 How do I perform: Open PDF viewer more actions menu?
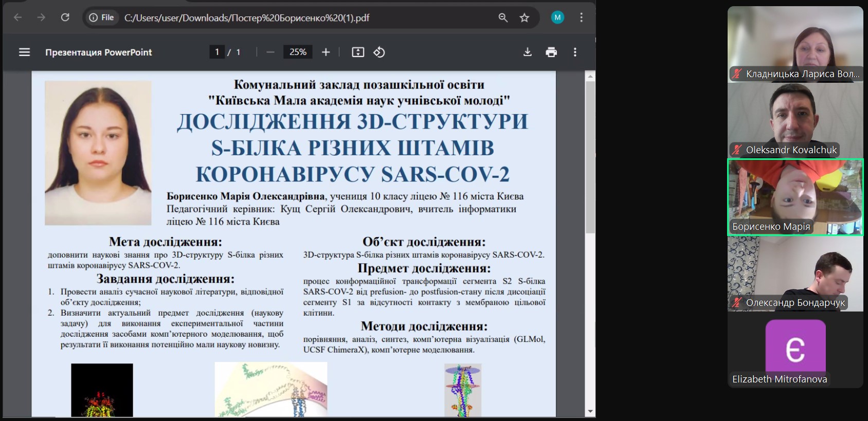tap(575, 52)
